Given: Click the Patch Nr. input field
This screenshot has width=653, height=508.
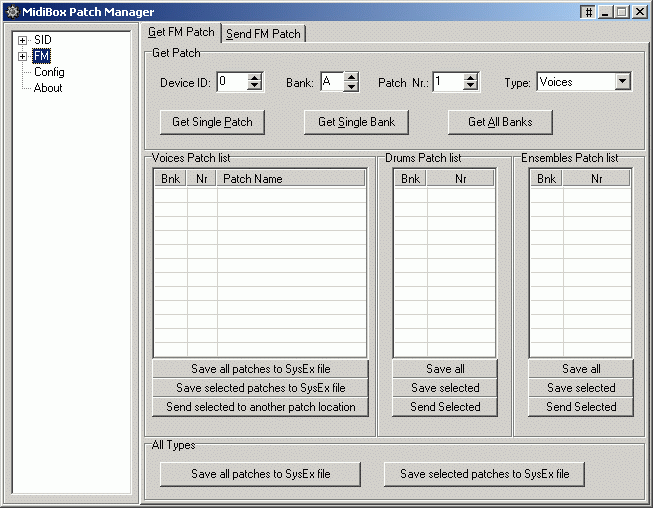Looking at the screenshot, I should coord(448,82).
